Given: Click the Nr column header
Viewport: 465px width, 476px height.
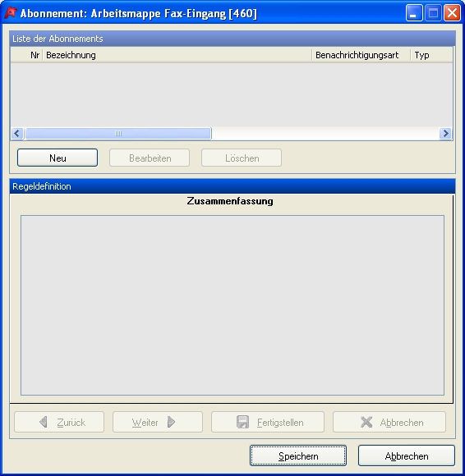Looking at the screenshot, I should (x=27, y=55).
